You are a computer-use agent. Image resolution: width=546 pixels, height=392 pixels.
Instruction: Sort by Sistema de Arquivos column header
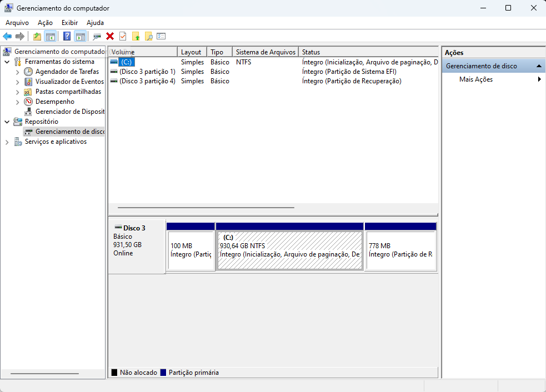pos(266,52)
